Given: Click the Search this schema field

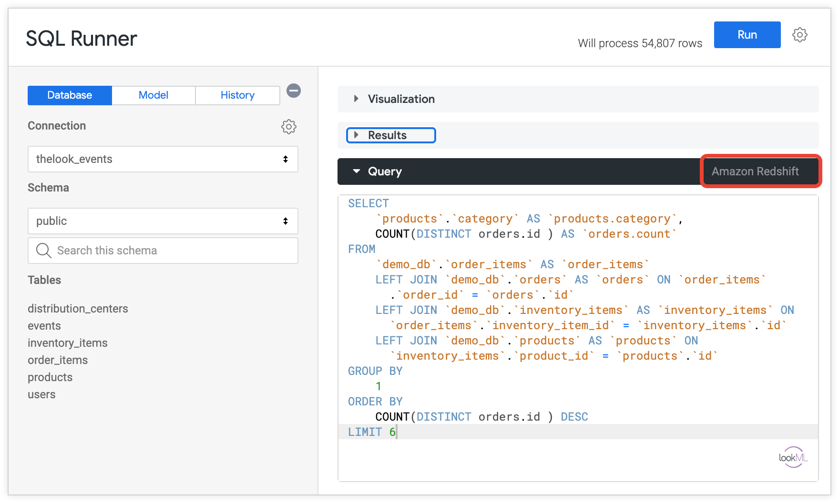Looking at the screenshot, I should (x=172, y=251).
